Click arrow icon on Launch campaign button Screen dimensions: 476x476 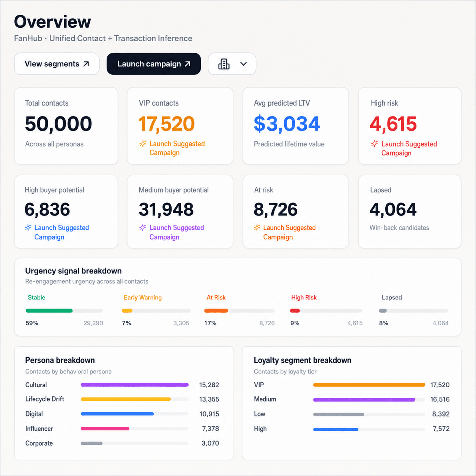(188, 64)
